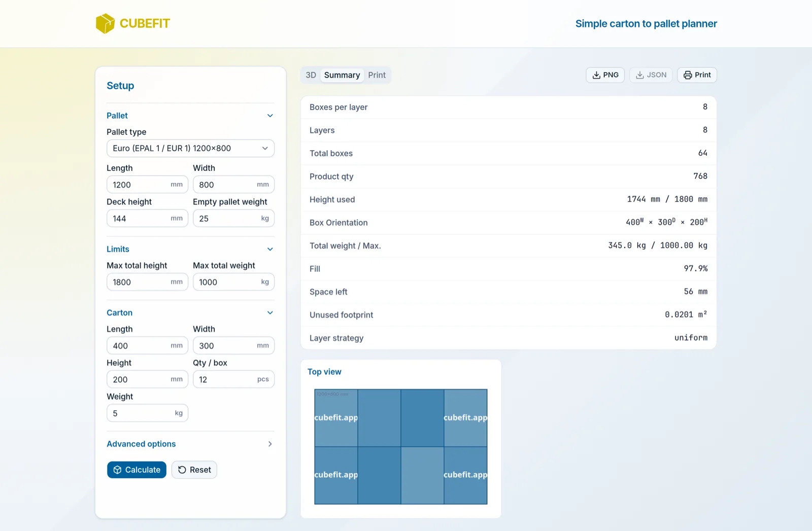812x531 pixels.
Task: Click the Box Orientation dimensions value
Action: pyautogui.click(x=666, y=222)
